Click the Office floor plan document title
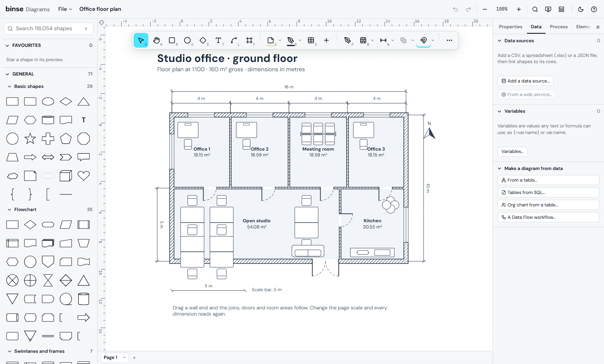 (100, 9)
